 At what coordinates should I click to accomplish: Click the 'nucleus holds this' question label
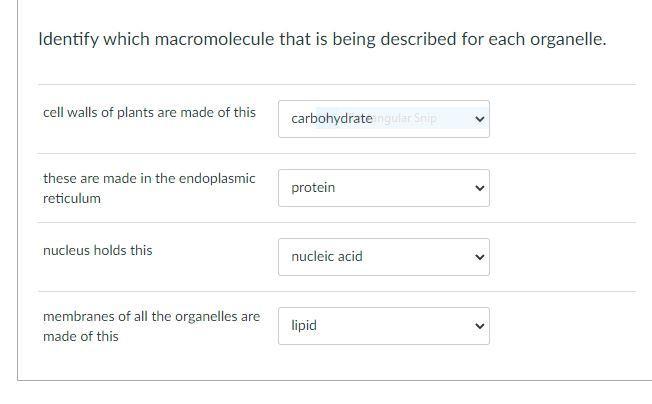tap(98, 251)
